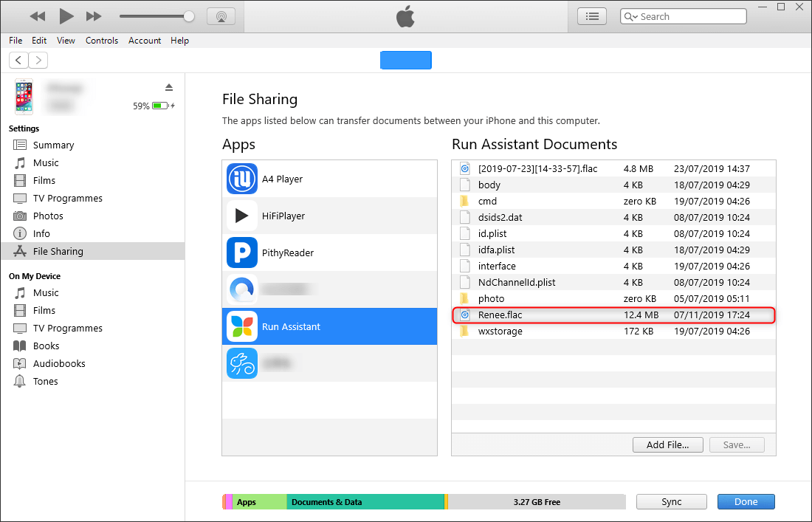Open Info in the sidebar

[x=93, y=233]
